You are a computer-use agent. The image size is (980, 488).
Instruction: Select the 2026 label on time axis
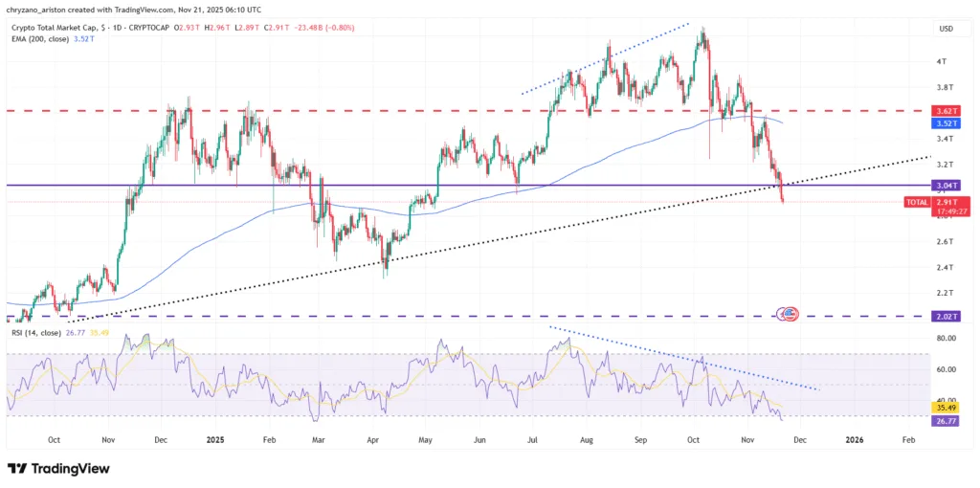click(x=855, y=439)
